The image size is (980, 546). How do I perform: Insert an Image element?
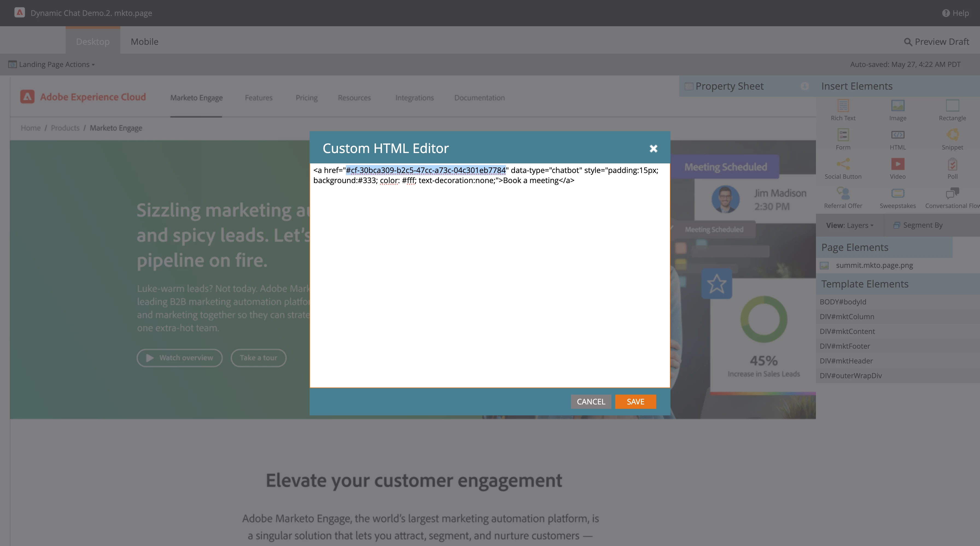point(897,106)
